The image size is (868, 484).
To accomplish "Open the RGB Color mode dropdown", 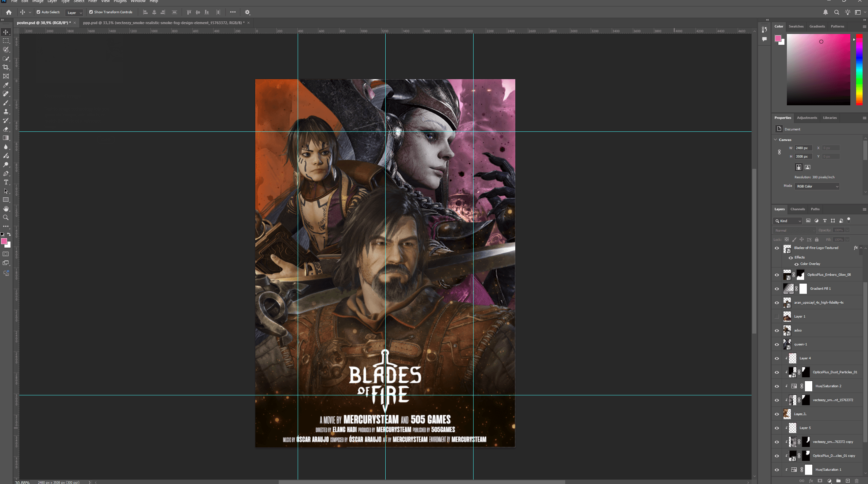I will click(x=817, y=186).
